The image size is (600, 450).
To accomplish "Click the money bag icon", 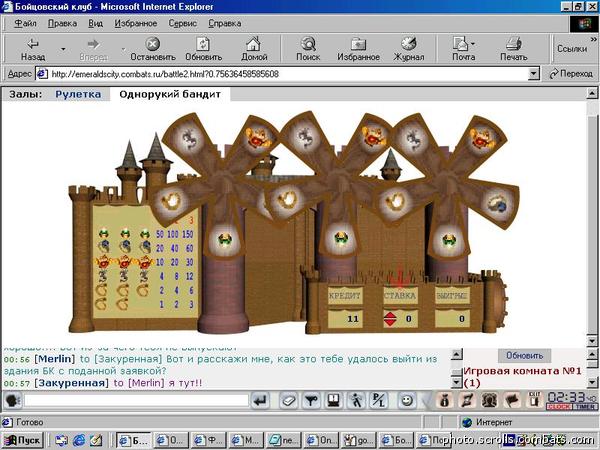I will point(444,401).
